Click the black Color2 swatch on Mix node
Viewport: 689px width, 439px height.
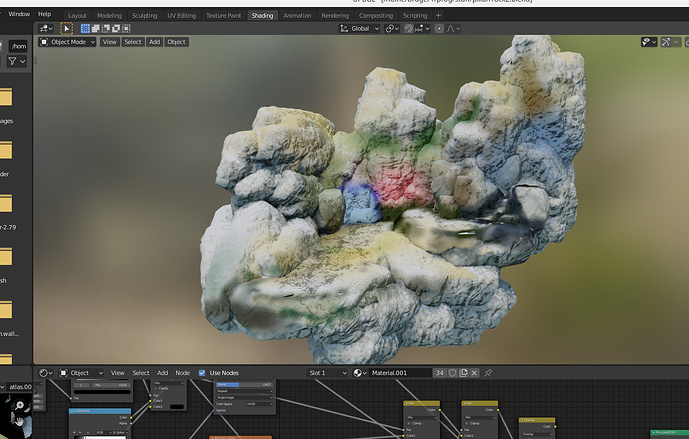pyautogui.click(x=177, y=406)
